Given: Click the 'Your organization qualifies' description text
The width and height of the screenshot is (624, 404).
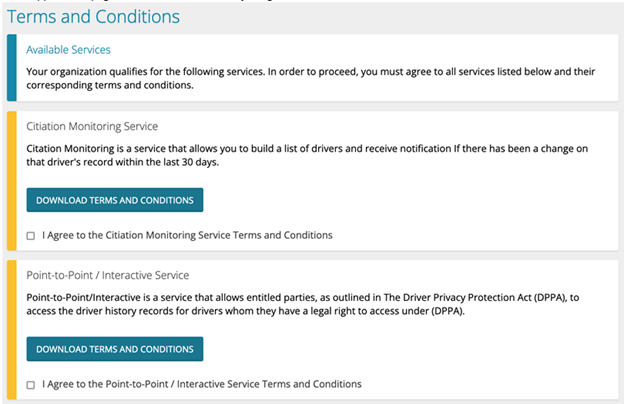Looking at the screenshot, I should 300,71.
